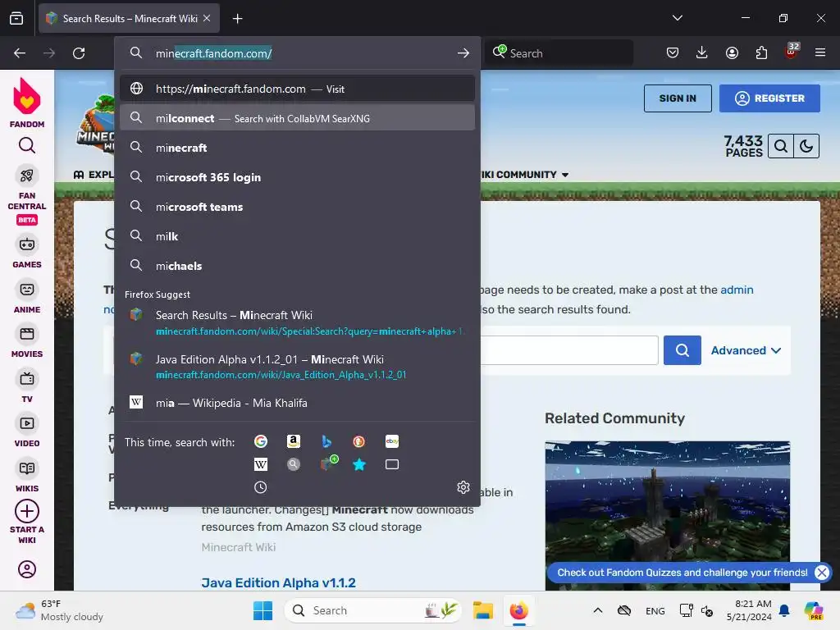Show hidden system tray icons
The width and height of the screenshot is (840, 630).
pos(598,610)
